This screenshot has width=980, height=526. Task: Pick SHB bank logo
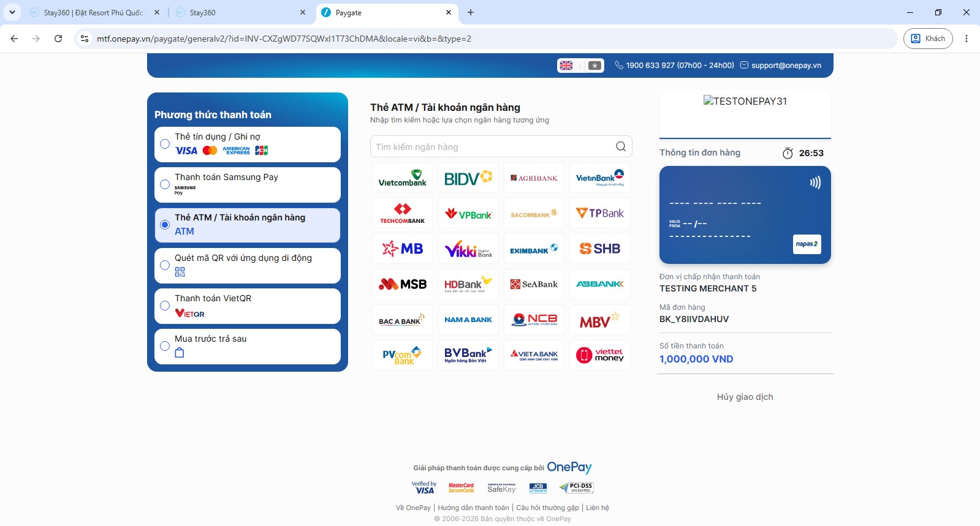[x=600, y=249]
